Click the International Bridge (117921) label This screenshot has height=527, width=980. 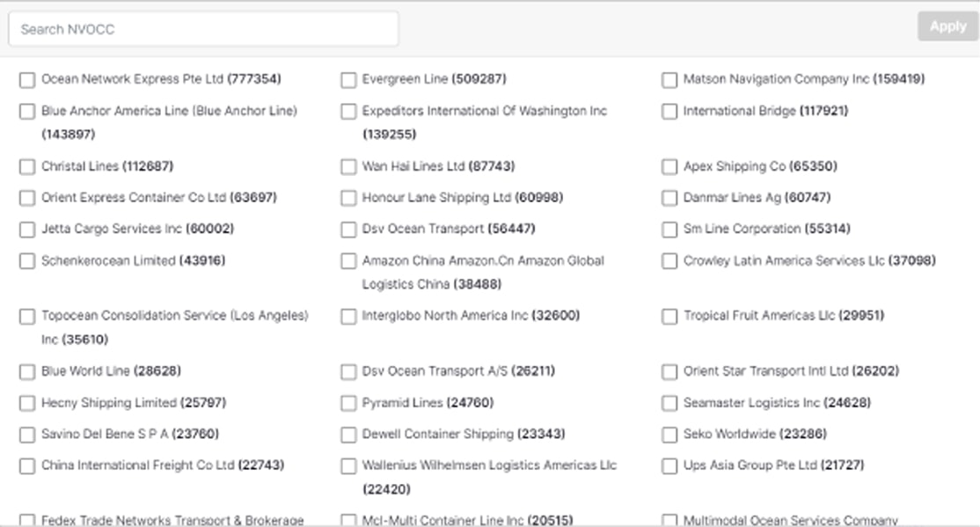point(765,111)
